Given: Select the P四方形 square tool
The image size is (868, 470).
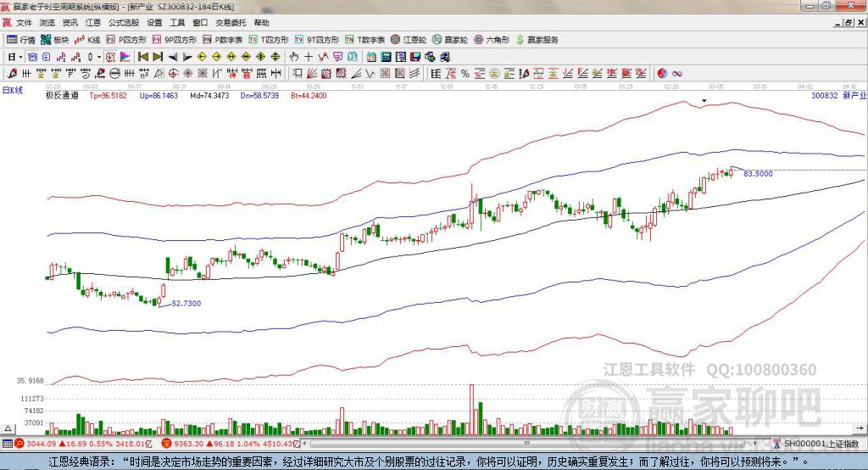Looking at the screenshot, I should pos(126,40).
